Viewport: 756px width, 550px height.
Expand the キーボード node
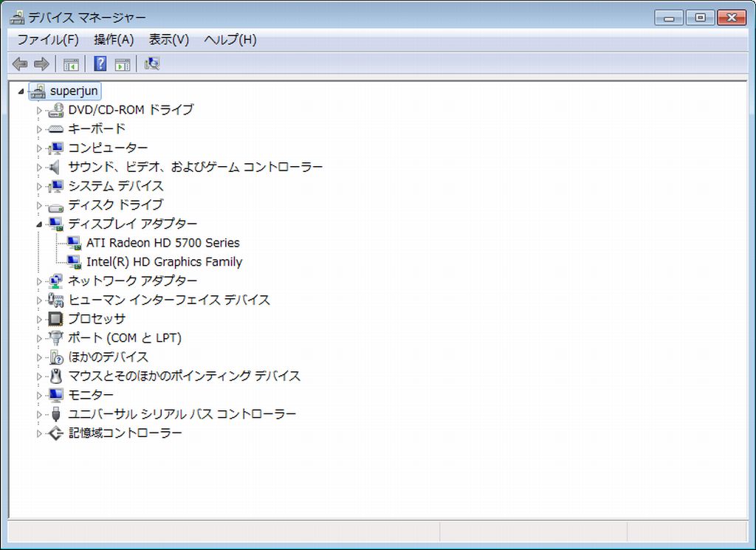[39, 129]
